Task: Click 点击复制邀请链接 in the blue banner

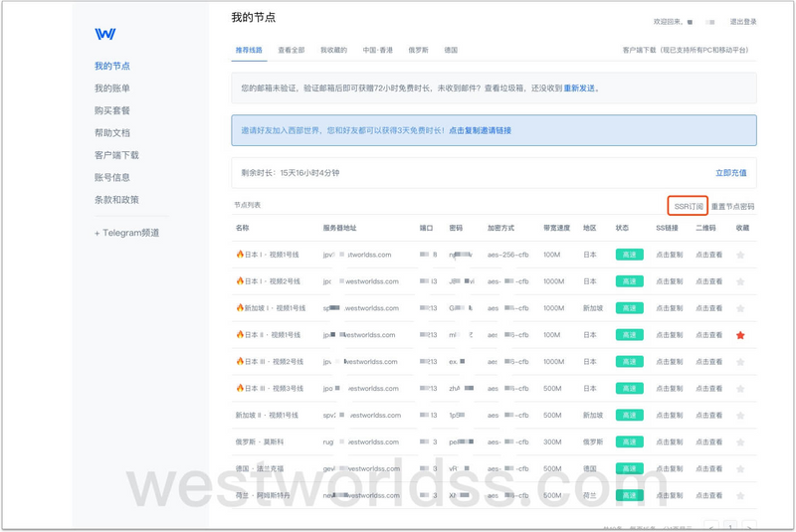Action: pos(480,130)
